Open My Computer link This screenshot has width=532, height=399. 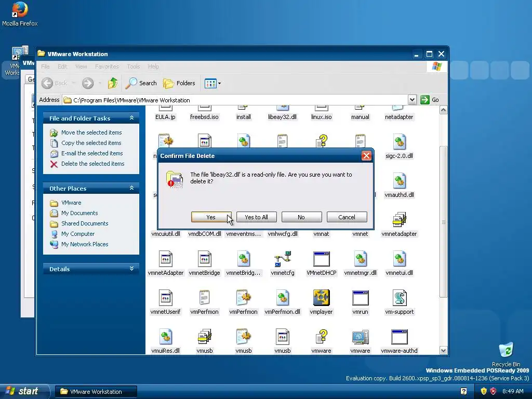point(78,234)
